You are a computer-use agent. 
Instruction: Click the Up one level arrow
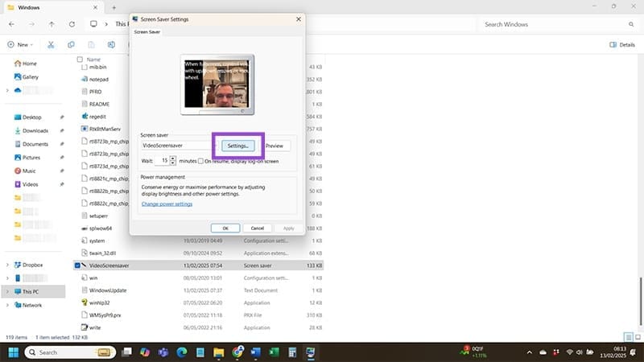(52, 24)
